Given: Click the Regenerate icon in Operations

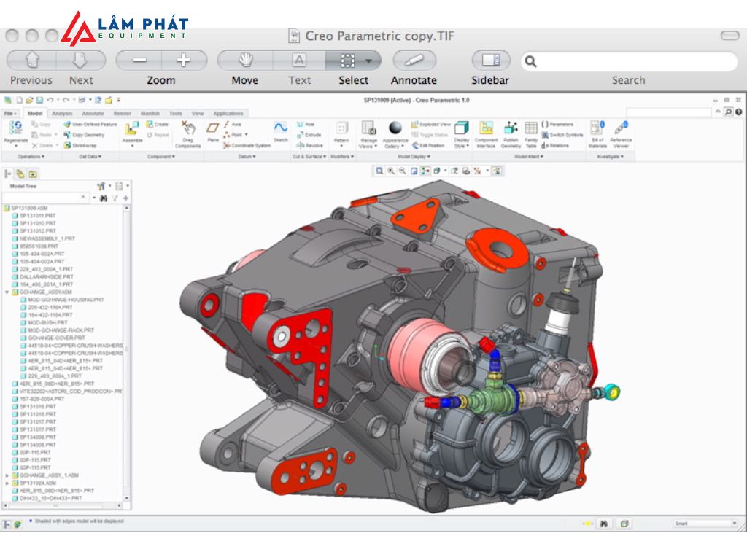Looking at the screenshot, I should (x=16, y=128).
